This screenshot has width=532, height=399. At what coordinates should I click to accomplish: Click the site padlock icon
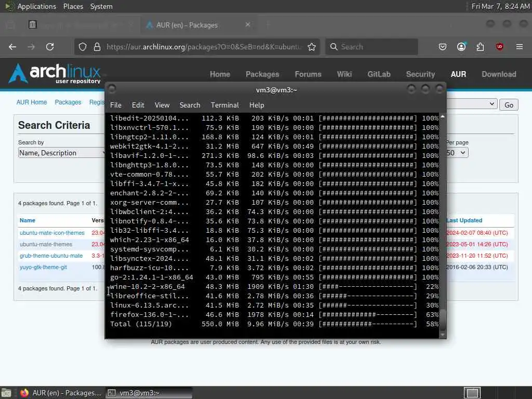[x=97, y=47]
